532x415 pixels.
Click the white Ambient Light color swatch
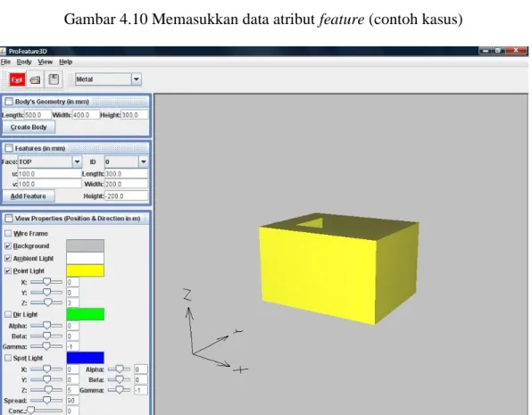85,258
